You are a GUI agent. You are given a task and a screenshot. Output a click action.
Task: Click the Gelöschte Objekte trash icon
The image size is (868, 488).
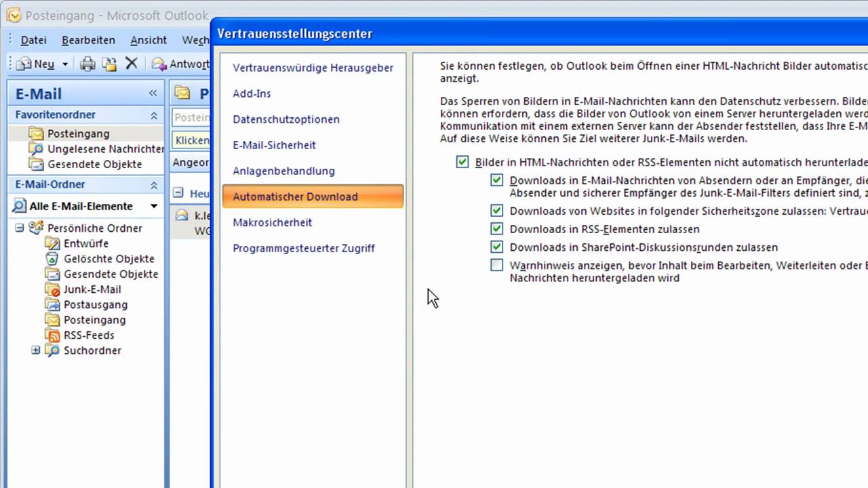[x=52, y=258]
